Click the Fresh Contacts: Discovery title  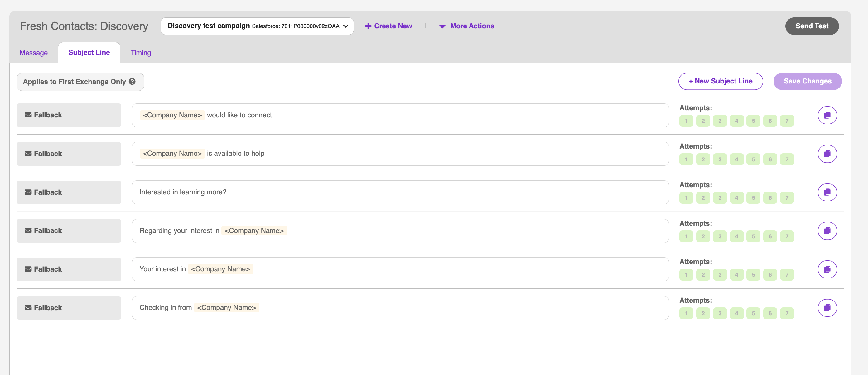click(84, 26)
